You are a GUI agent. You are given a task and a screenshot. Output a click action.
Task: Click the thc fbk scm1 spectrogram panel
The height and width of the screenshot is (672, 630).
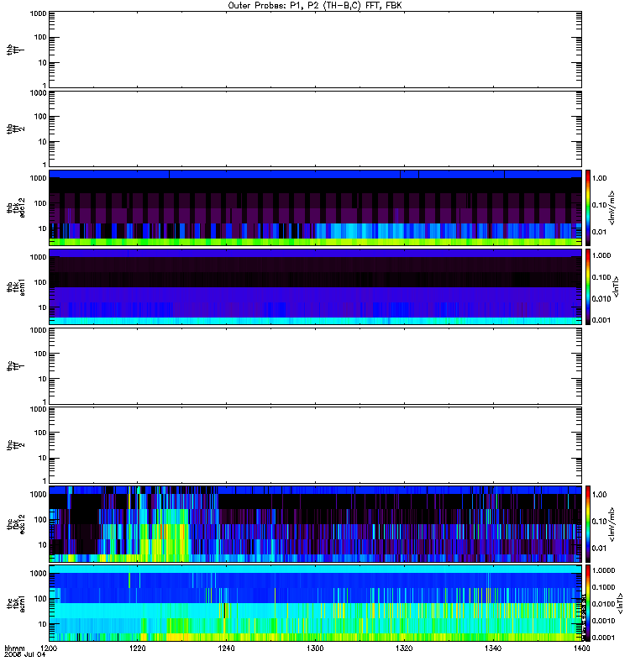tap(316, 603)
